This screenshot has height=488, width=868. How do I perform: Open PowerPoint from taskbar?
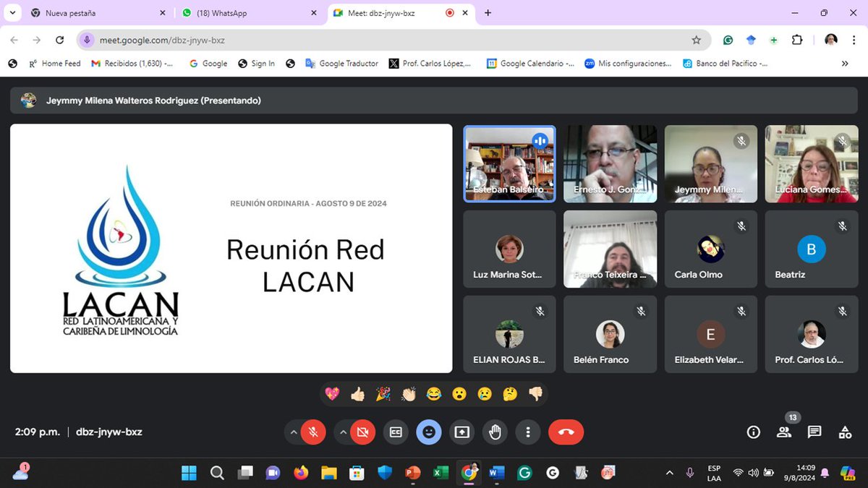tap(413, 473)
